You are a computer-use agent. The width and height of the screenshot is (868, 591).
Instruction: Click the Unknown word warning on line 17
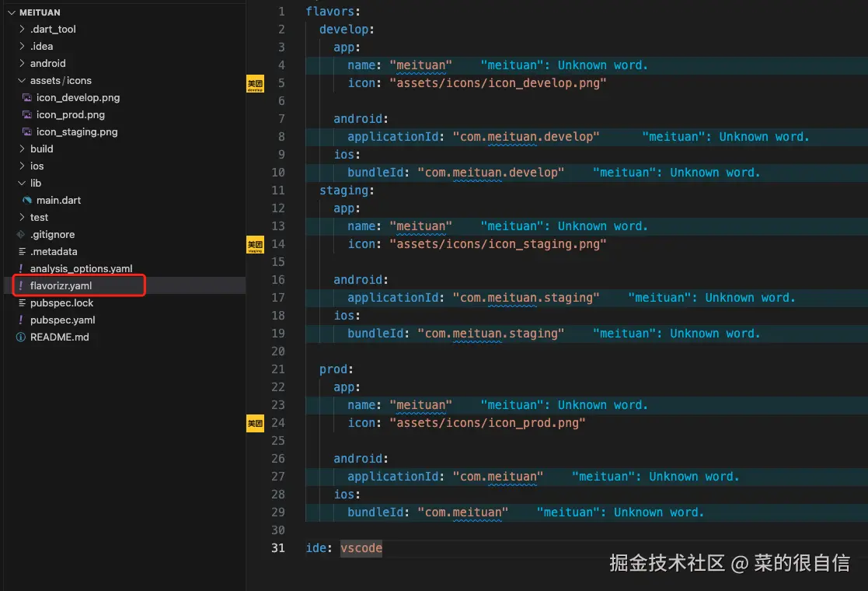click(712, 297)
